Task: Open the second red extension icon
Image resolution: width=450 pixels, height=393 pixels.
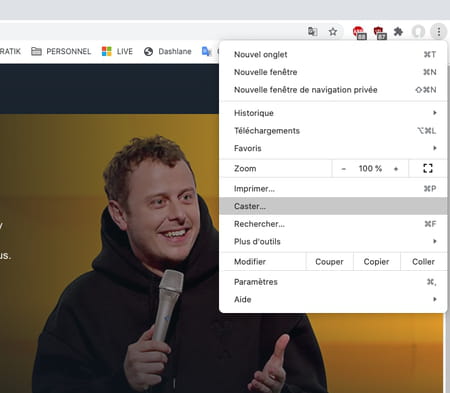Action: [x=380, y=33]
